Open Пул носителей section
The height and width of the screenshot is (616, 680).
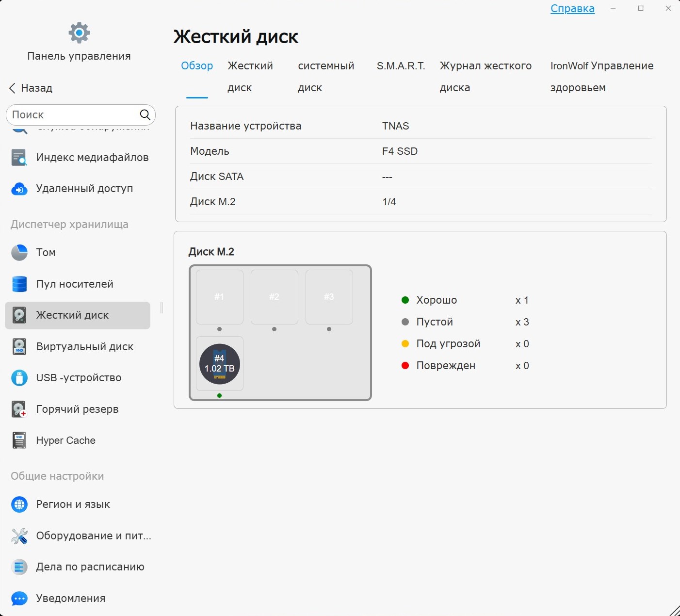pyautogui.click(x=78, y=284)
